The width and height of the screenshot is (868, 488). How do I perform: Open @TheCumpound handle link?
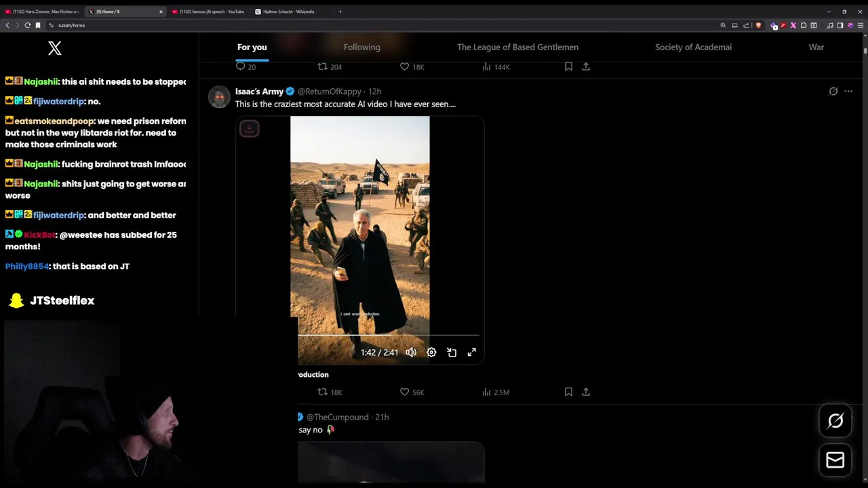(x=337, y=417)
